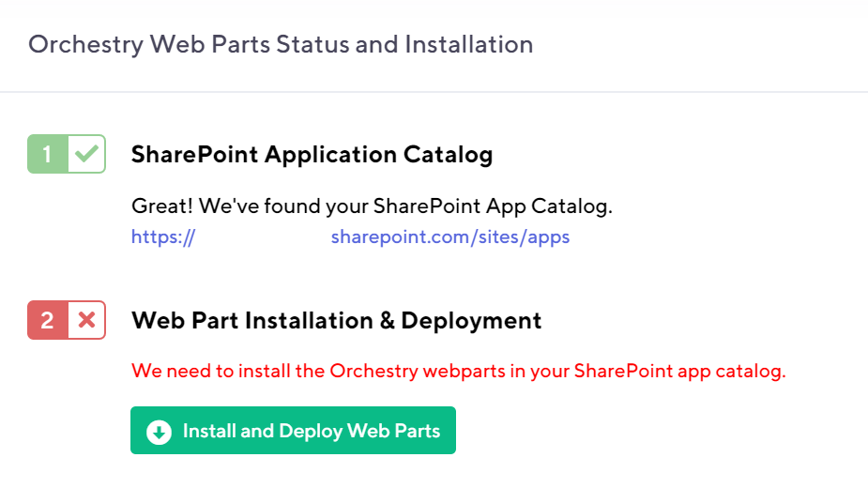Click the green checkmark on step 1

click(x=86, y=153)
